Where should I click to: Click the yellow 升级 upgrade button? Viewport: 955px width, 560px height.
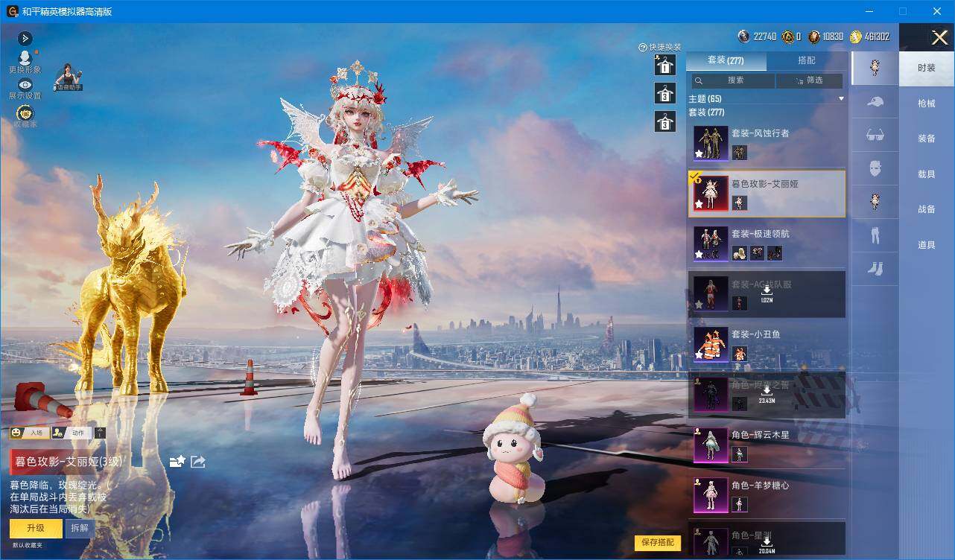click(36, 528)
